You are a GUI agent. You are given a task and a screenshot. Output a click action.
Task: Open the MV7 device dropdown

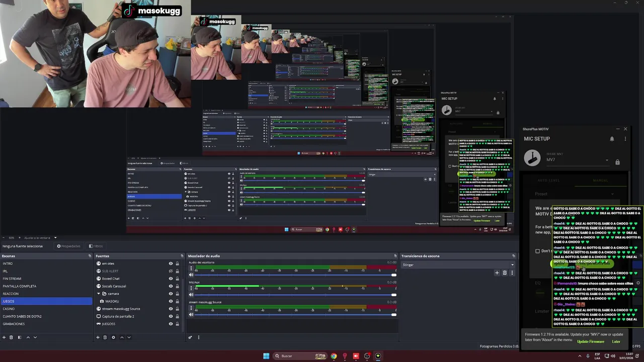[x=578, y=160]
